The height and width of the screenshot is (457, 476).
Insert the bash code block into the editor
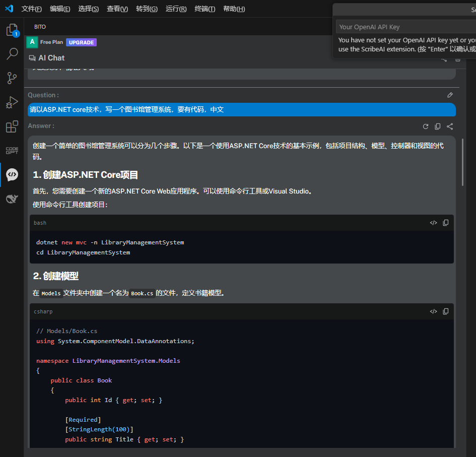click(x=434, y=223)
